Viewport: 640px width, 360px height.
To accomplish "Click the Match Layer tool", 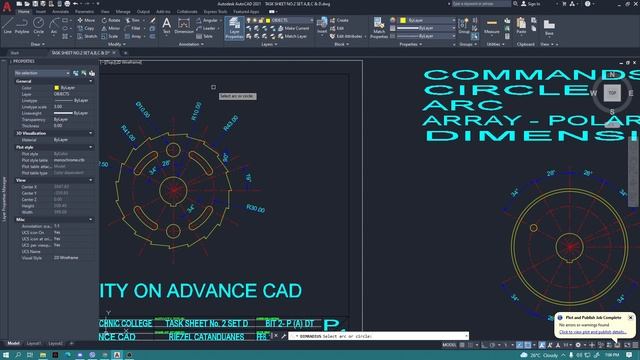I will 293,36.
